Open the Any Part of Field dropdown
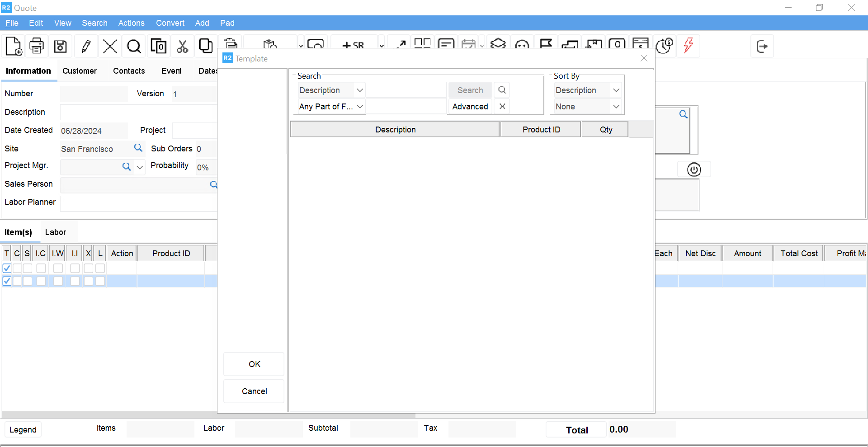 (360, 107)
